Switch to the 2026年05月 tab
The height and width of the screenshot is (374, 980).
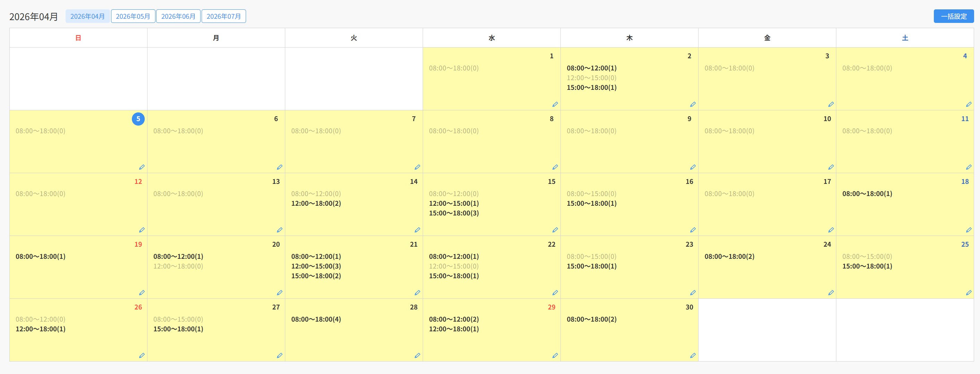(x=133, y=16)
